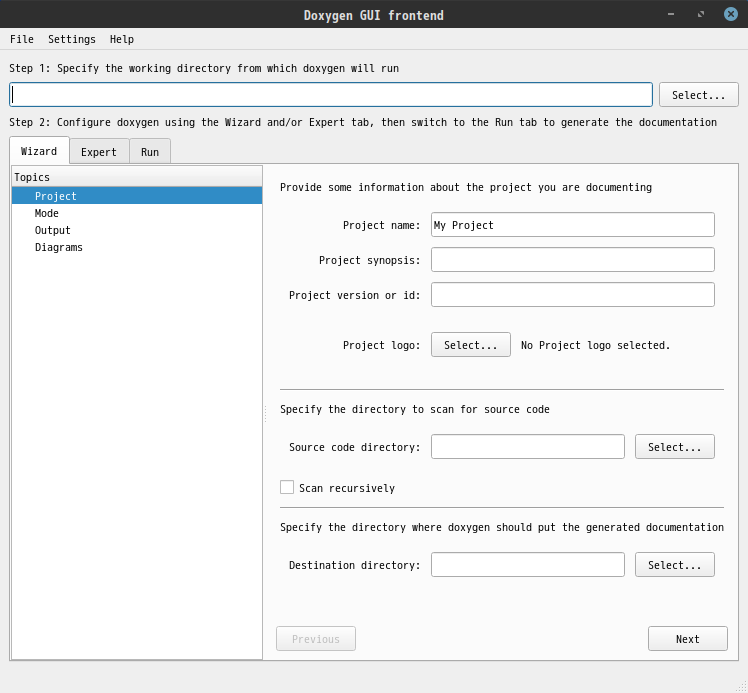Click the window resize grip in corner
Image resolution: width=748 pixels, height=693 pixels.
coord(742,687)
